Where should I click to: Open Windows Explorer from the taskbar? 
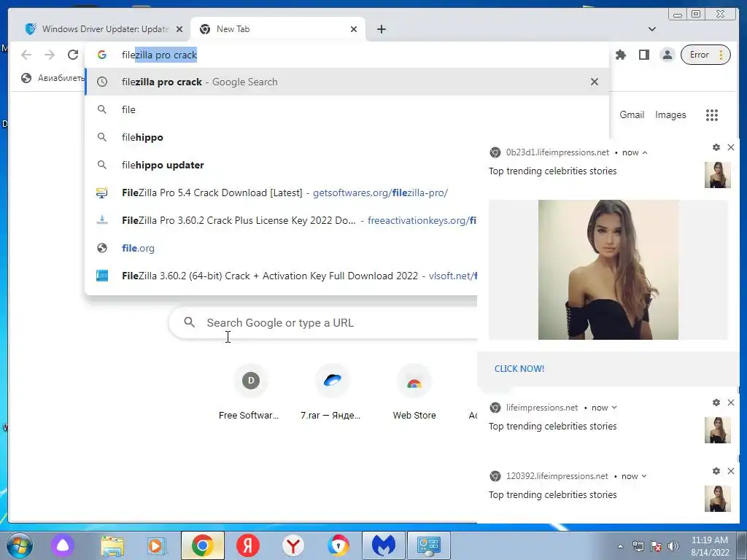point(112,545)
